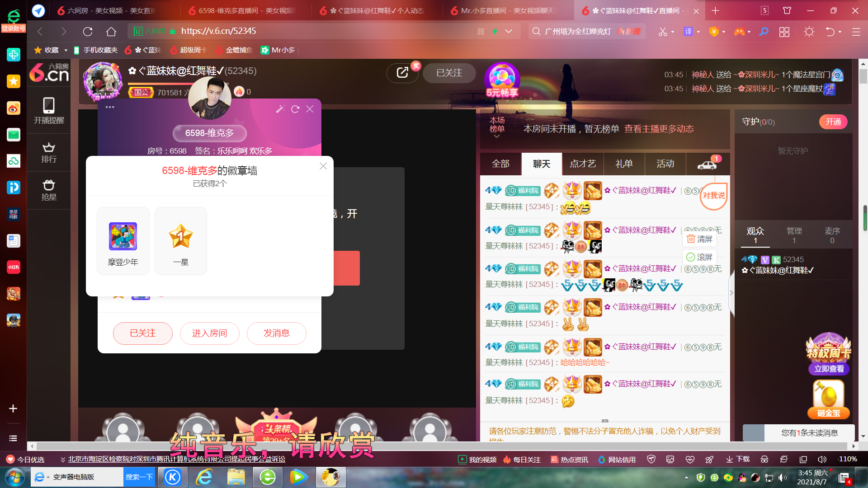
Task: Switch to 聊天 tab
Action: pos(542,164)
